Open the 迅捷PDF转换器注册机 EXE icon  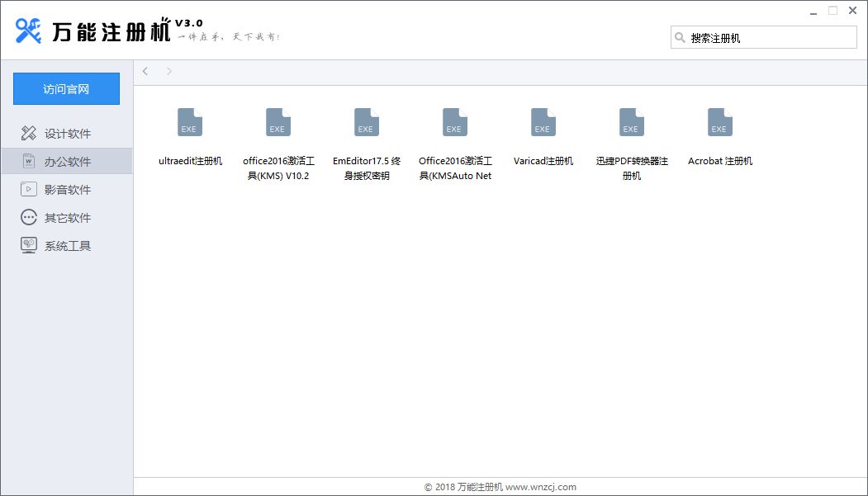632,122
